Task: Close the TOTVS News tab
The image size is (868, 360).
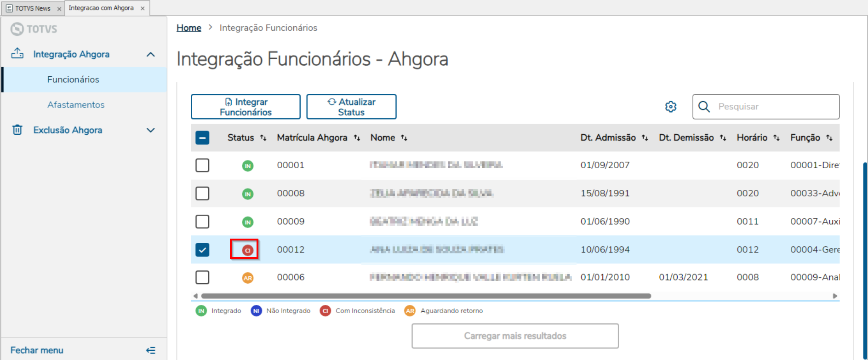Action: pyautogui.click(x=59, y=9)
